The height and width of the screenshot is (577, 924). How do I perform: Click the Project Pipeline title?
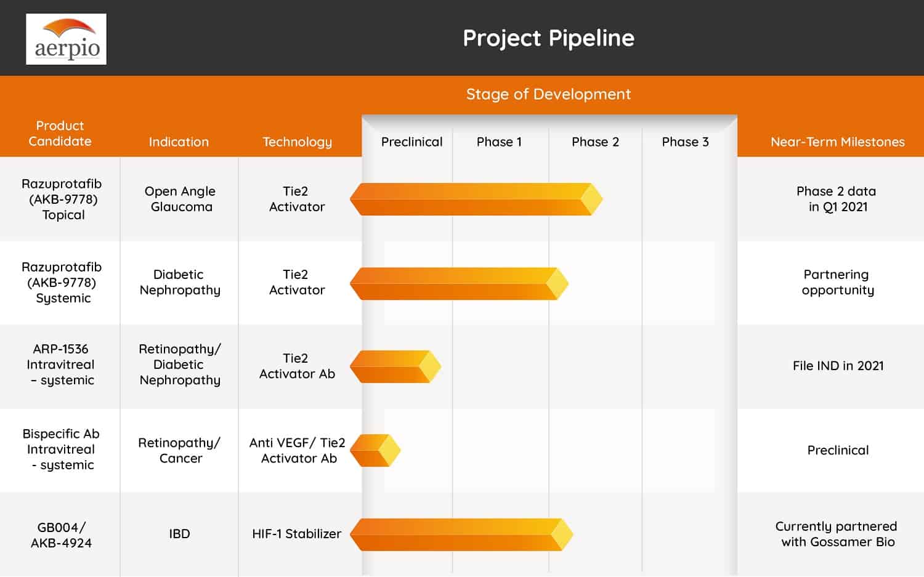tap(548, 38)
